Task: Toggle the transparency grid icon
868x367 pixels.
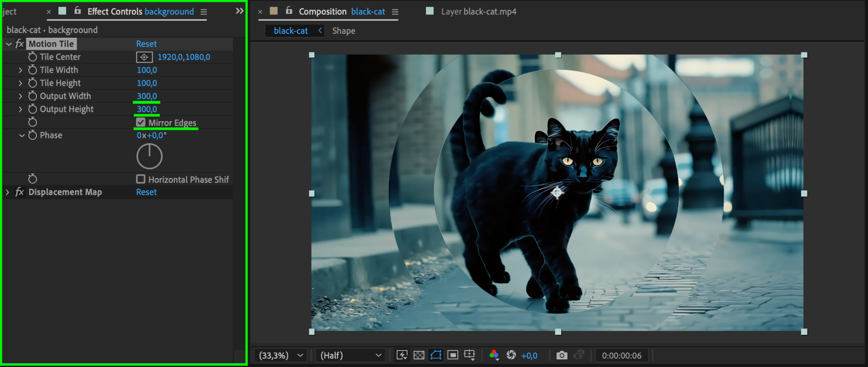Action: click(x=419, y=355)
